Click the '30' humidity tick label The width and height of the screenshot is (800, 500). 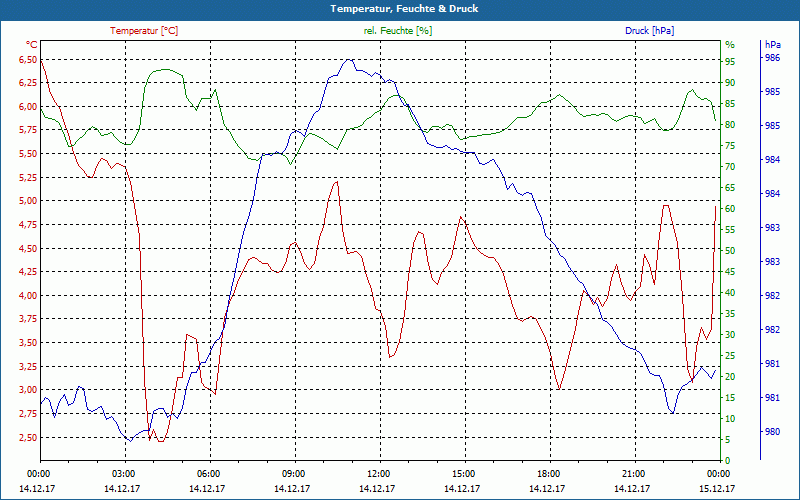coord(730,335)
